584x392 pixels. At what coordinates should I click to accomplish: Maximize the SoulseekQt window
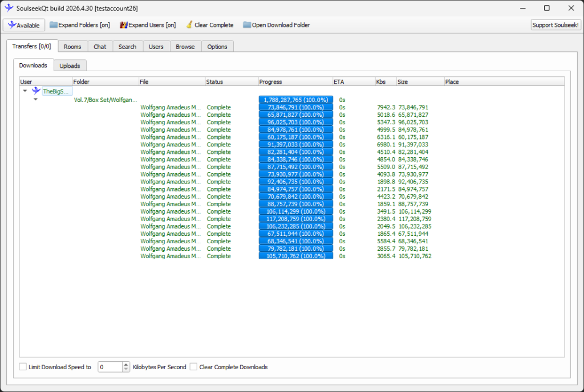[x=547, y=8]
